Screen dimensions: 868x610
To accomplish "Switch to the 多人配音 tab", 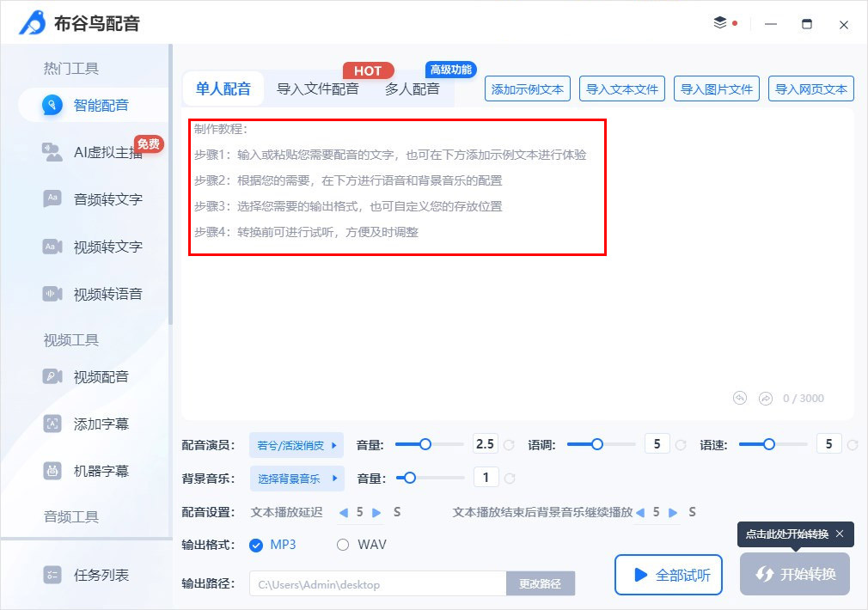I will click(413, 88).
